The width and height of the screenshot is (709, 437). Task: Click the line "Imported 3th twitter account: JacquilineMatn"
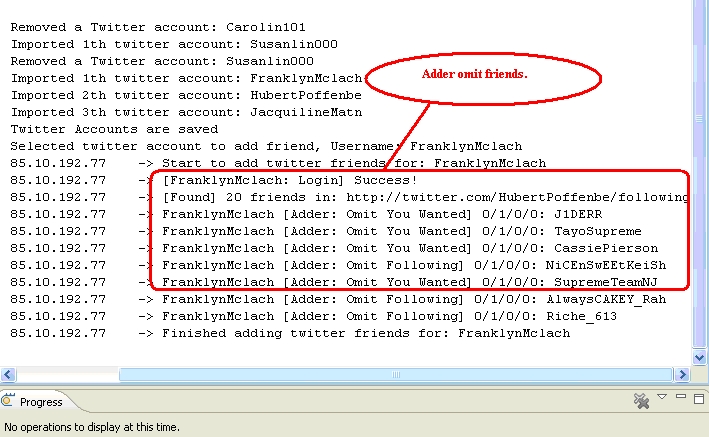pos(186,112)
